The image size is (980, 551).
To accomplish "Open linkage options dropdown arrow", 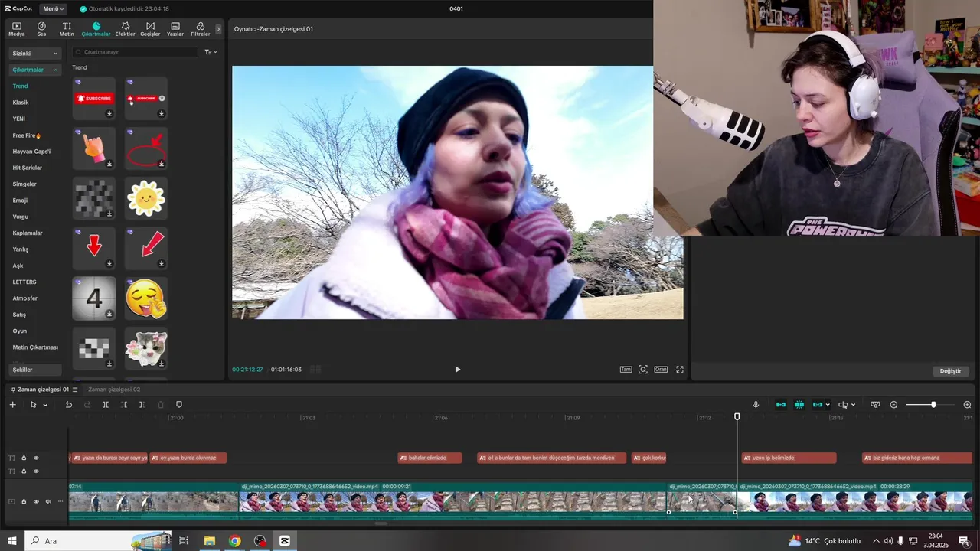I will click(828, 405).
